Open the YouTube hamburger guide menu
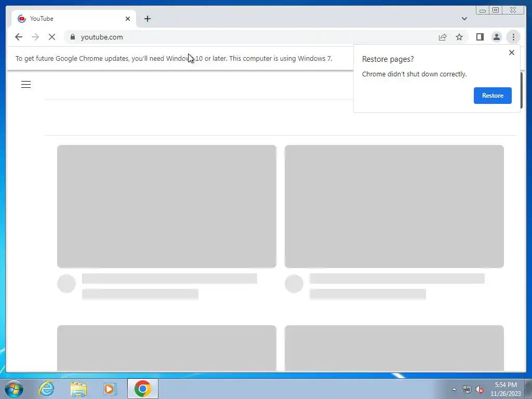 point(26,84)
